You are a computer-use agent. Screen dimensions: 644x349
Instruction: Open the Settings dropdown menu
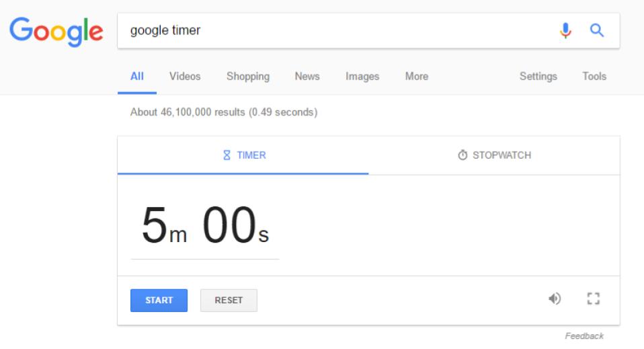tap(538, 77)
